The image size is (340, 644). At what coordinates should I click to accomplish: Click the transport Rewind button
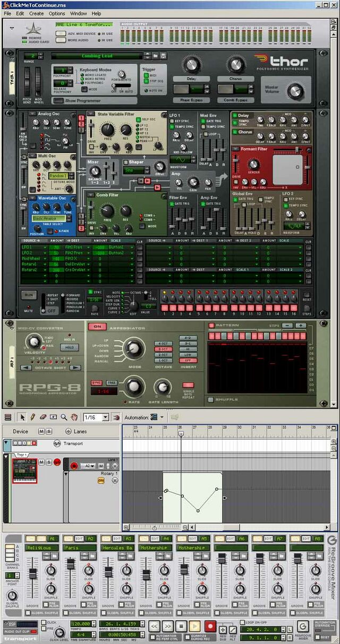pyautogui.click(x=154, y=626)
